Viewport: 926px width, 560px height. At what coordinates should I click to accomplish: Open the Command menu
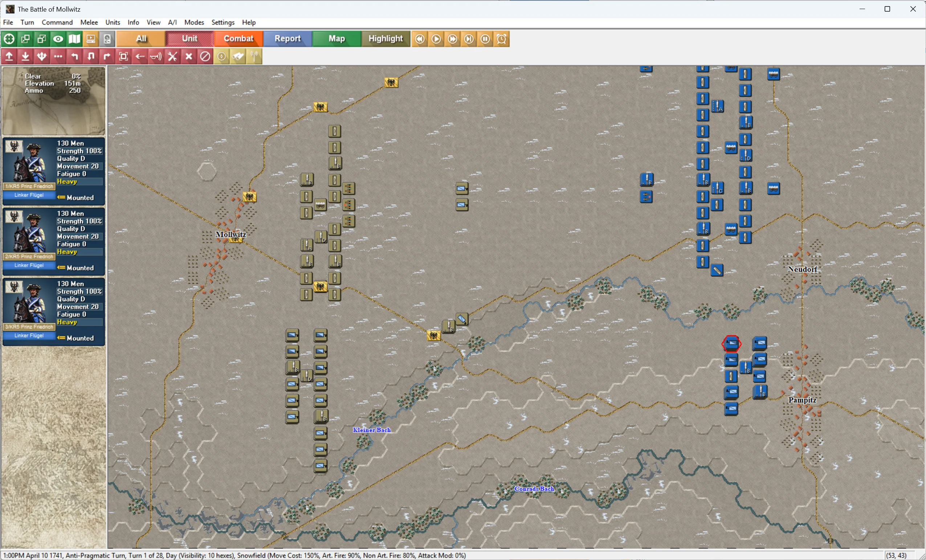point(57,22)
